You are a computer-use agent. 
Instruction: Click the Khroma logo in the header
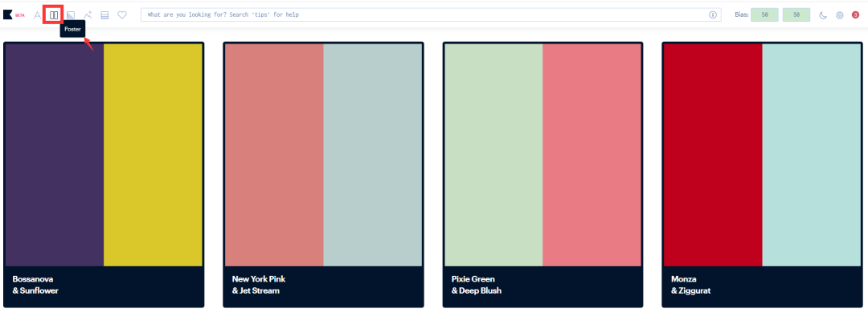(x=8, y=15)
